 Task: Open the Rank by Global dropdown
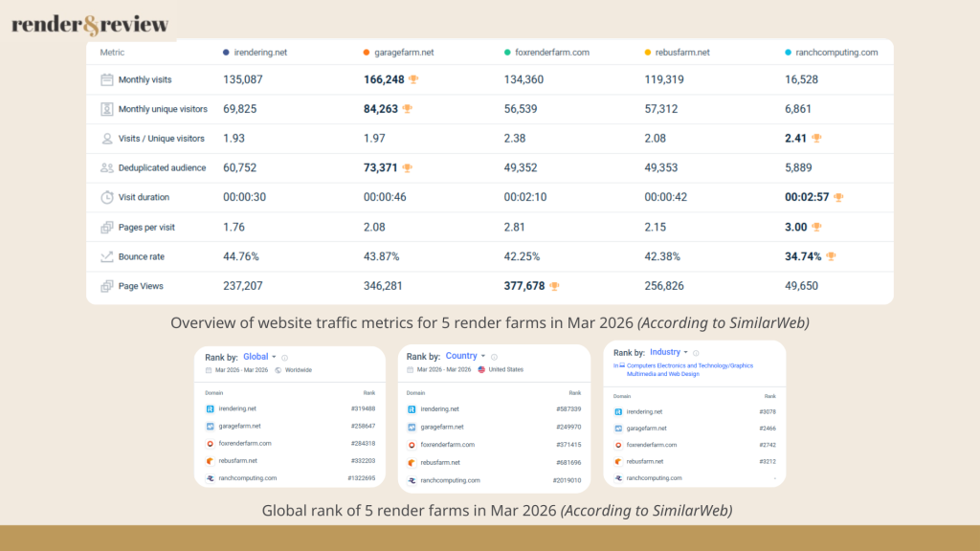(259, 357)
